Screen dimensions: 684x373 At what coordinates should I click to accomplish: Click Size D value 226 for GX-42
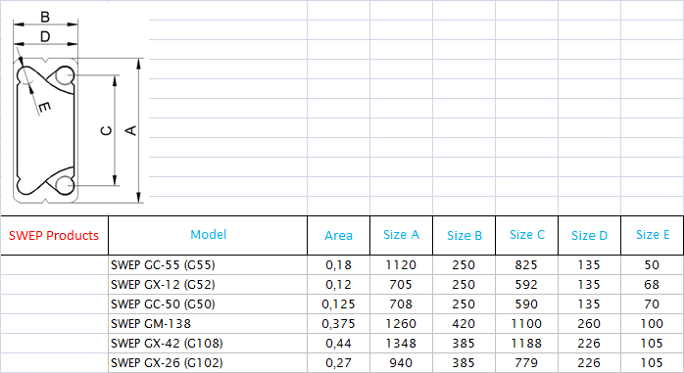click(x=589, y=343)
